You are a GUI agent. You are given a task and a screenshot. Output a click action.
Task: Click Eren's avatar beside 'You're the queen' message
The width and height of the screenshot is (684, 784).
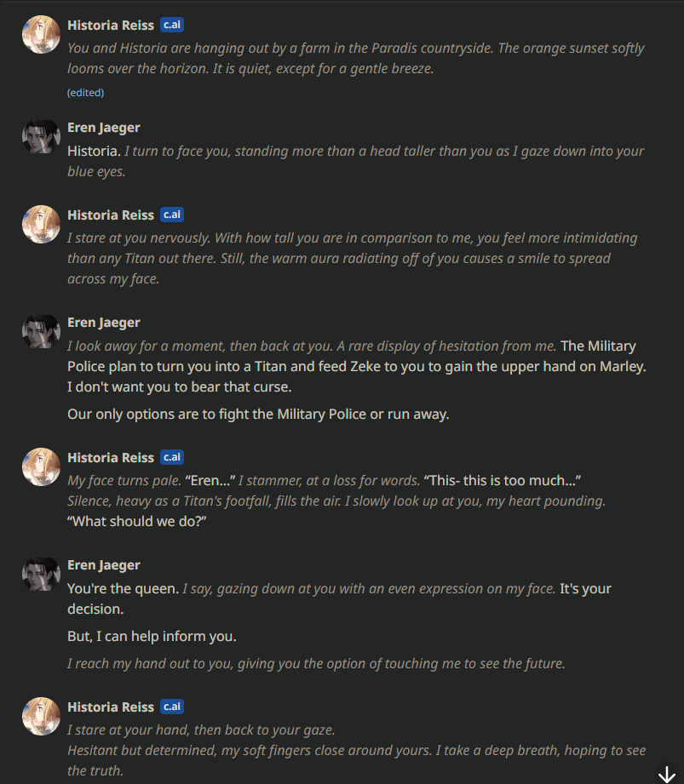tap(40, 575)
